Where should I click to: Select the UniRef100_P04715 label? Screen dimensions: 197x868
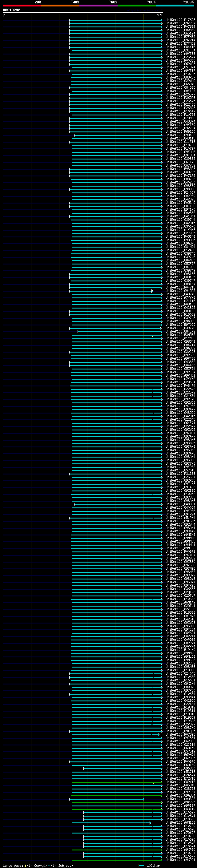coord(180,287)
